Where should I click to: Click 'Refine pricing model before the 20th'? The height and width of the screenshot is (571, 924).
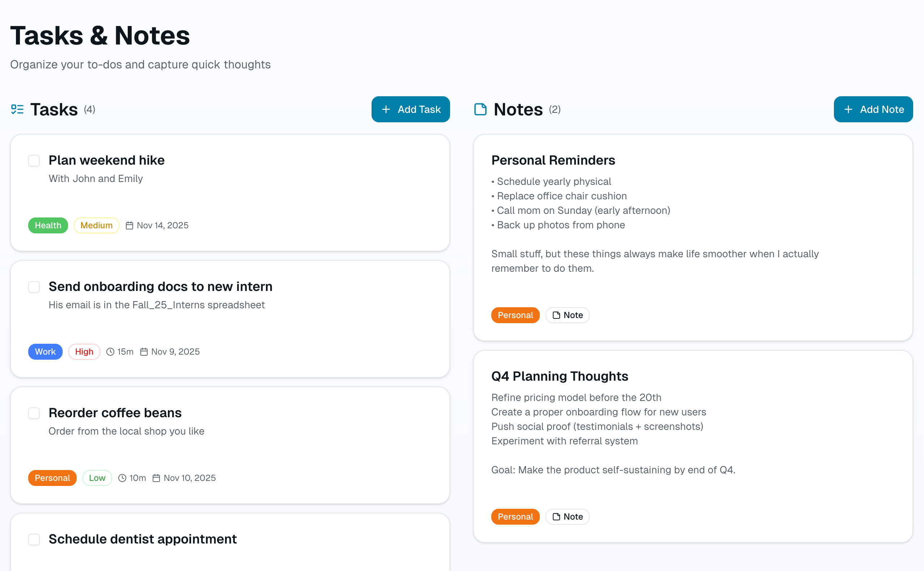pos(576,398)
